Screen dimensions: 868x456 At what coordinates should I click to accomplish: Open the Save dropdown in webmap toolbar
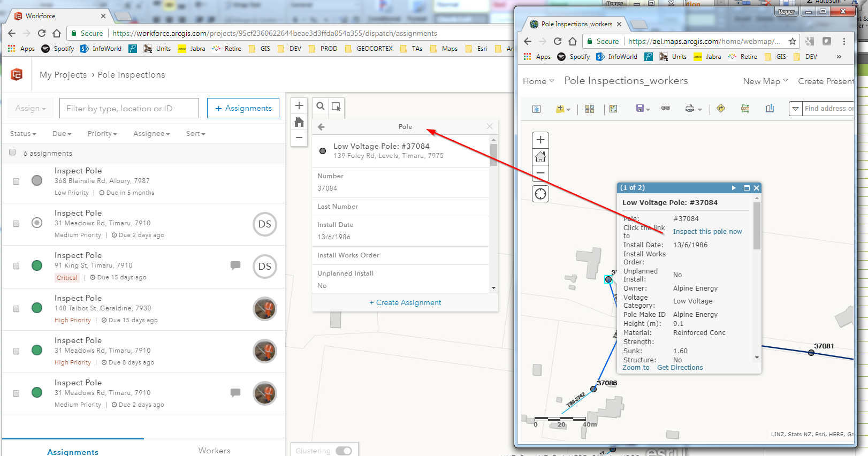coord(643,109)
